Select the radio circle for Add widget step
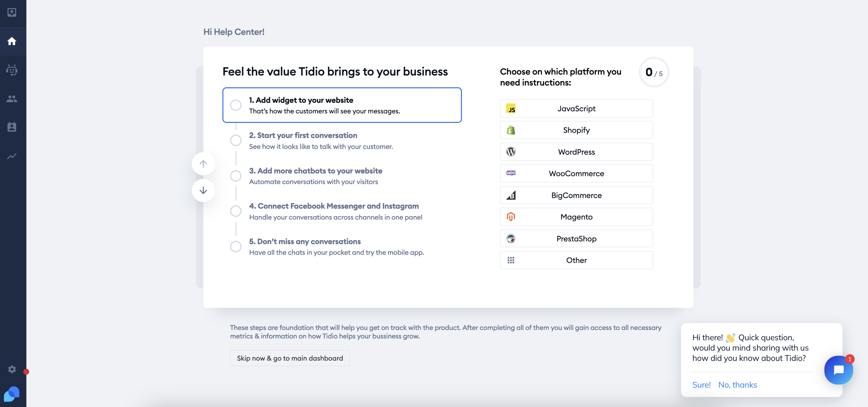 click(235, 105)
